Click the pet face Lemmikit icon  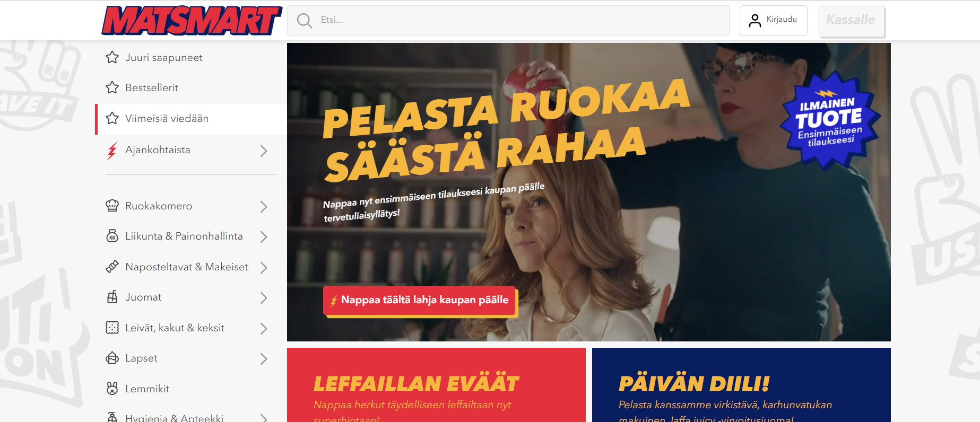pos(112,389)
